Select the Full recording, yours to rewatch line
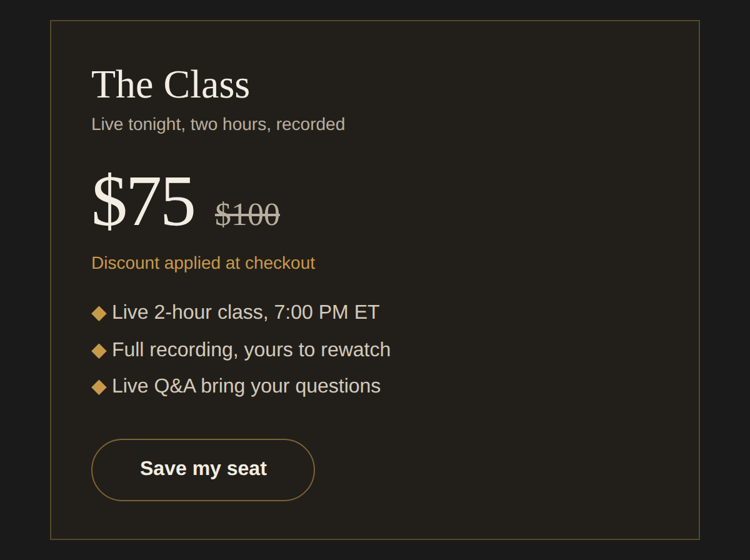The height and width of the screenshot is (560, 750). coord(251,349)
